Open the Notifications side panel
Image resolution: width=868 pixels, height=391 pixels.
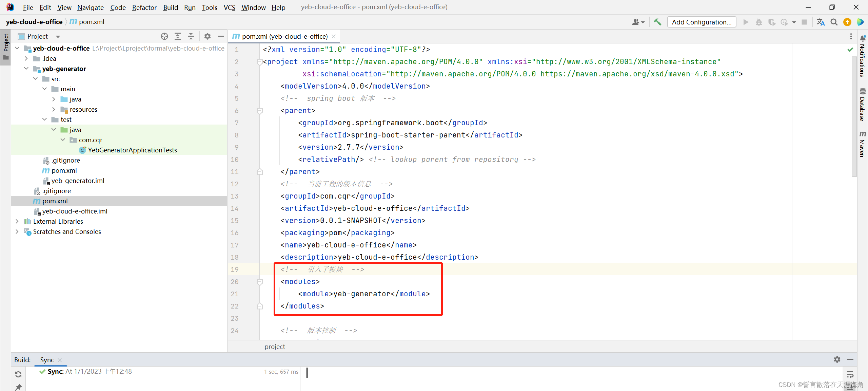(x=863, y=56)
